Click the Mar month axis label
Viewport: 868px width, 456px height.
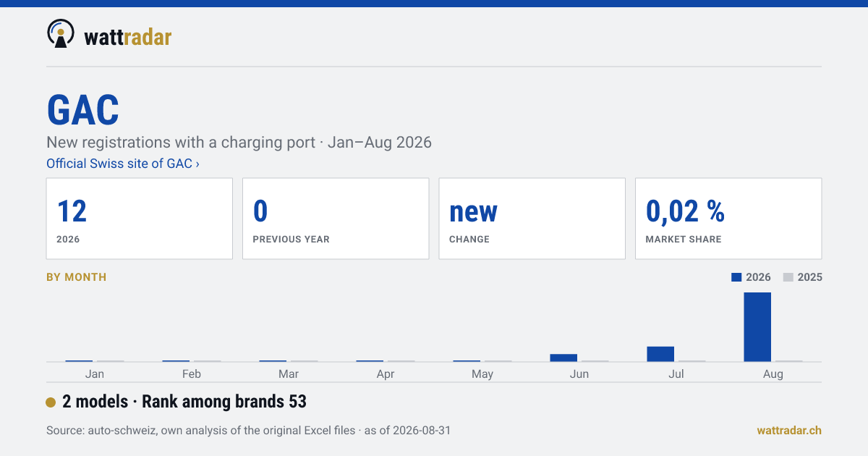point(289,373)
